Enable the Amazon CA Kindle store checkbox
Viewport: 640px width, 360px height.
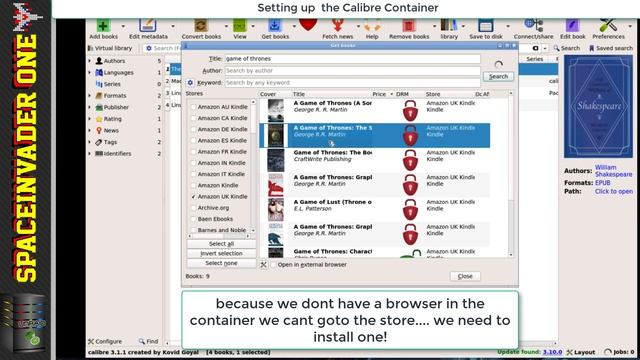click(x=193, y=118)
